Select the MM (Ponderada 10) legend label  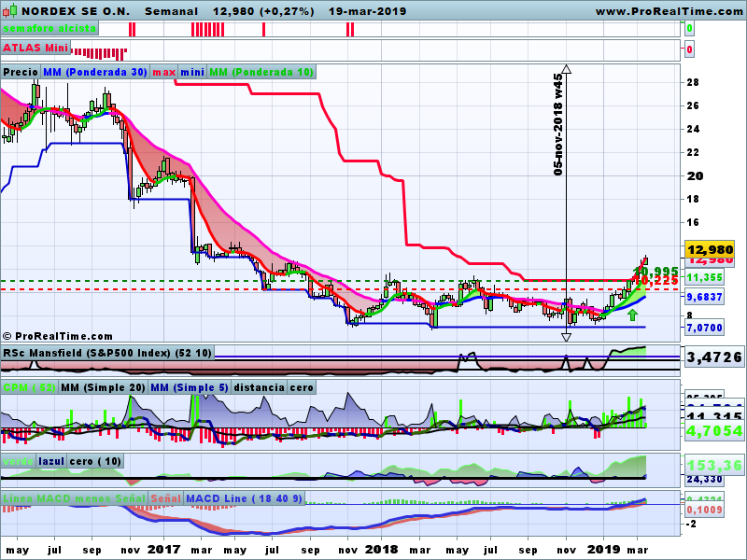pyautogui.click(x=261, y=72)
